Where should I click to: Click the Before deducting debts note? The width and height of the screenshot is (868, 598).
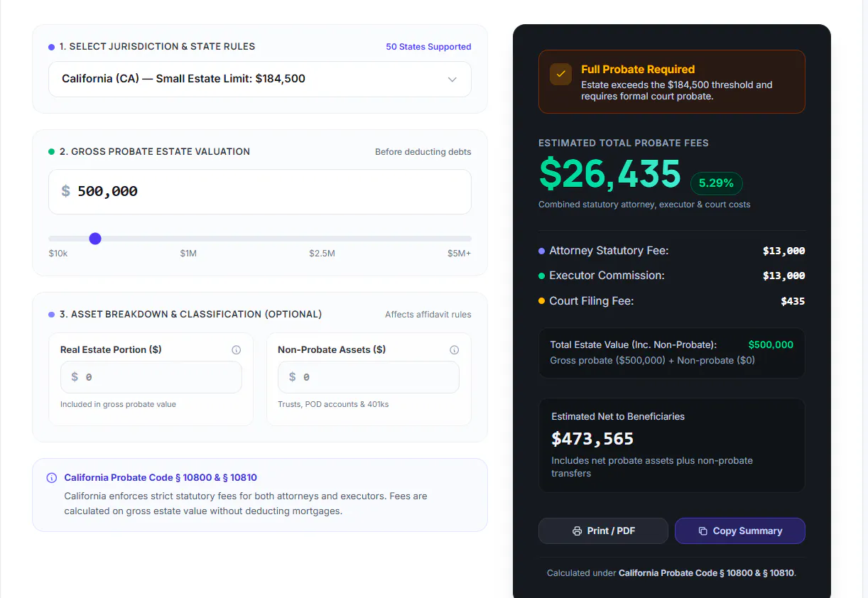[x=423, y=152]
